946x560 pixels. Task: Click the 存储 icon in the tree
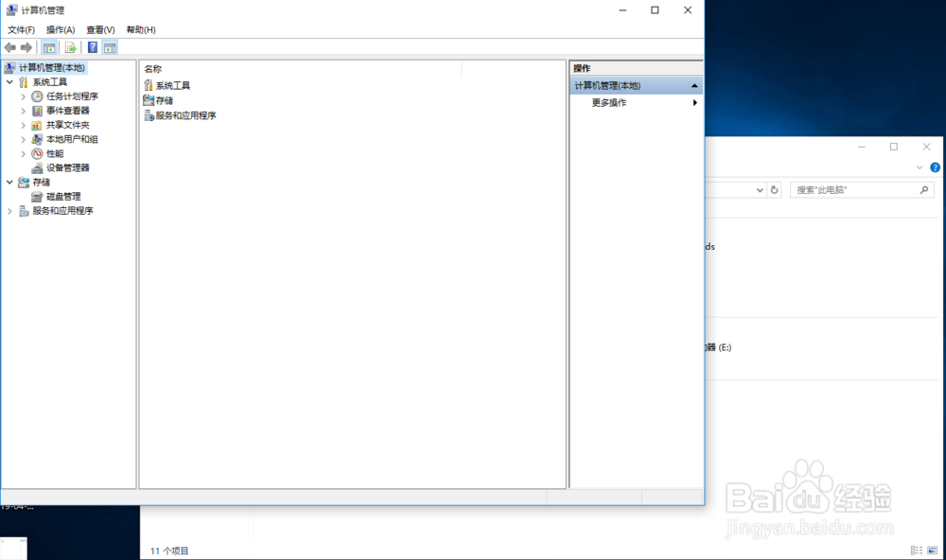(x=24, y=183)
